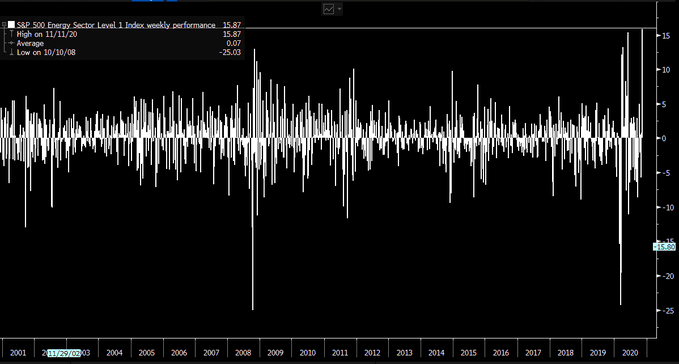This screenshot has height=364, width=679.
Task: Click the highlighted -15.80 y-axis value tag
Action: [664, 247]
